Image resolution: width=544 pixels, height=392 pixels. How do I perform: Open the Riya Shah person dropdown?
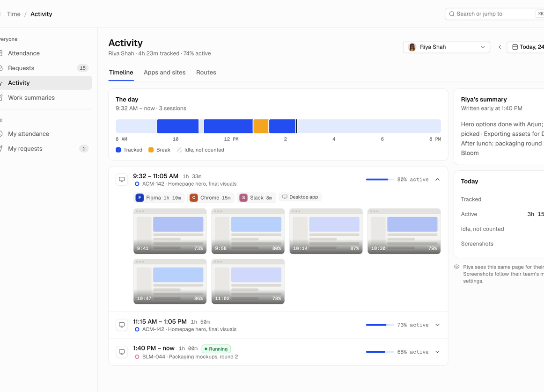pyautogui.click(x=447, y=47)
